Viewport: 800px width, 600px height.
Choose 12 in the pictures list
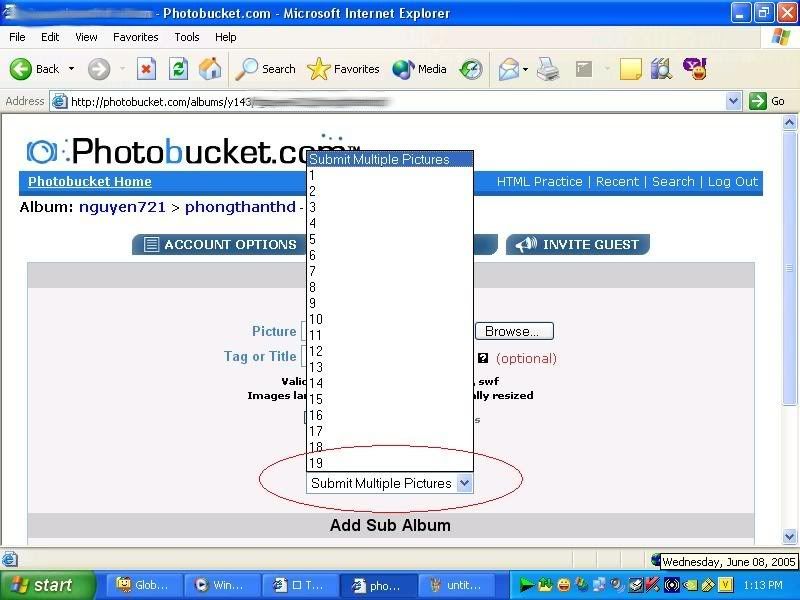[390, 351]
